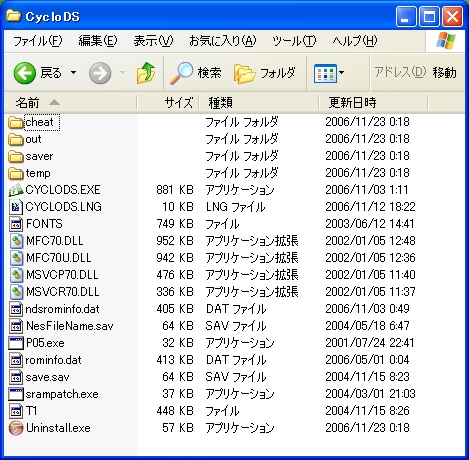Select the file name ndsrominfo.dat
Image resolution: width=469 pixels, height=460 pixels.
point(62,309)
